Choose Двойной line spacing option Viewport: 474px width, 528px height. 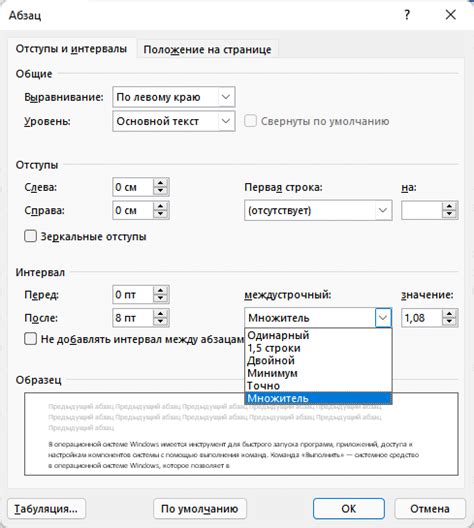[x=318, y=360]
